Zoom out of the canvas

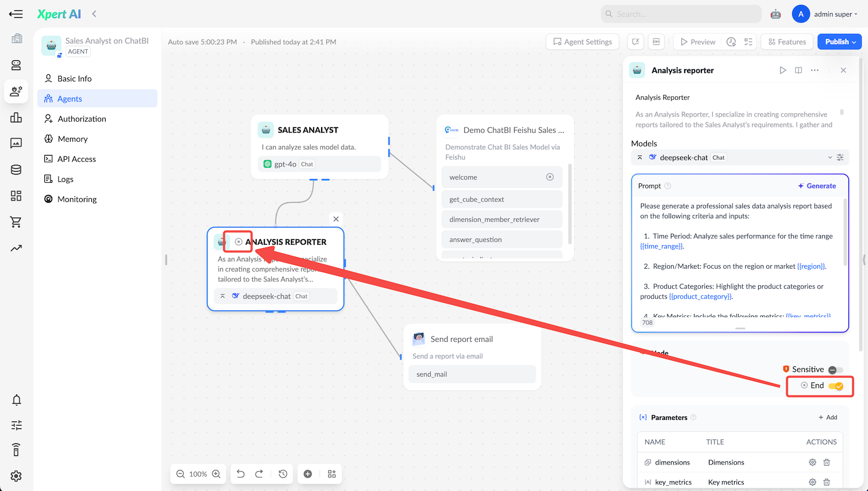180,474
